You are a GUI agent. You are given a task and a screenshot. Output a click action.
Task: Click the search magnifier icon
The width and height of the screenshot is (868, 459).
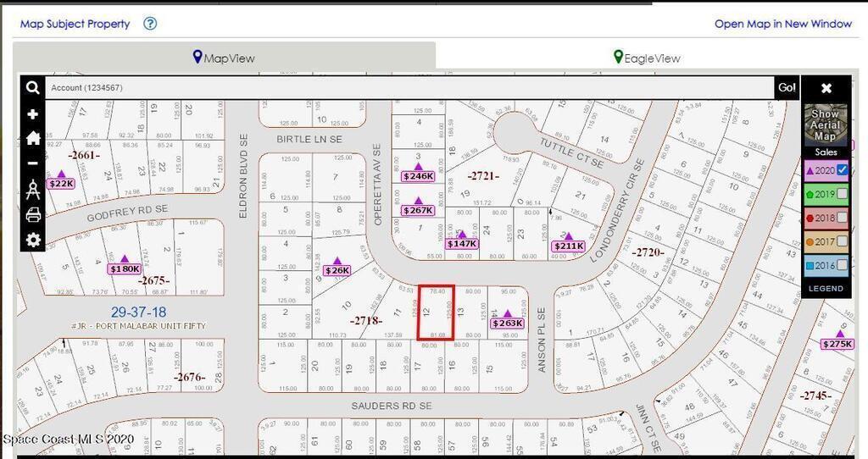[x=32, y=88]
